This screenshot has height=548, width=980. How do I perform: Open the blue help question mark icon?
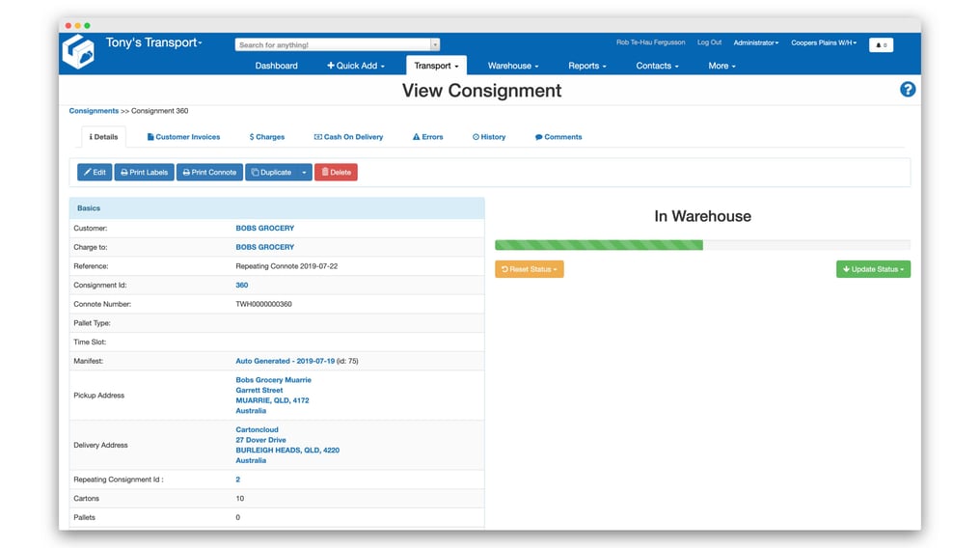[x=907, y=89]
